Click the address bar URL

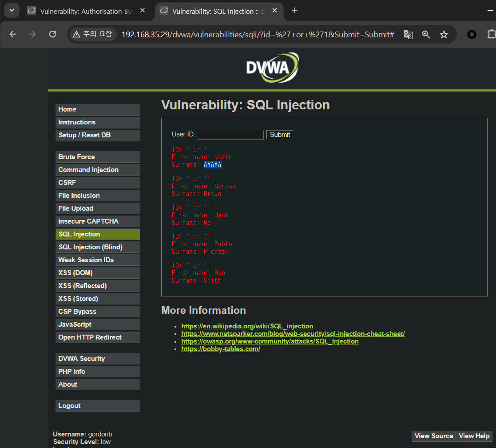(258, 35)
